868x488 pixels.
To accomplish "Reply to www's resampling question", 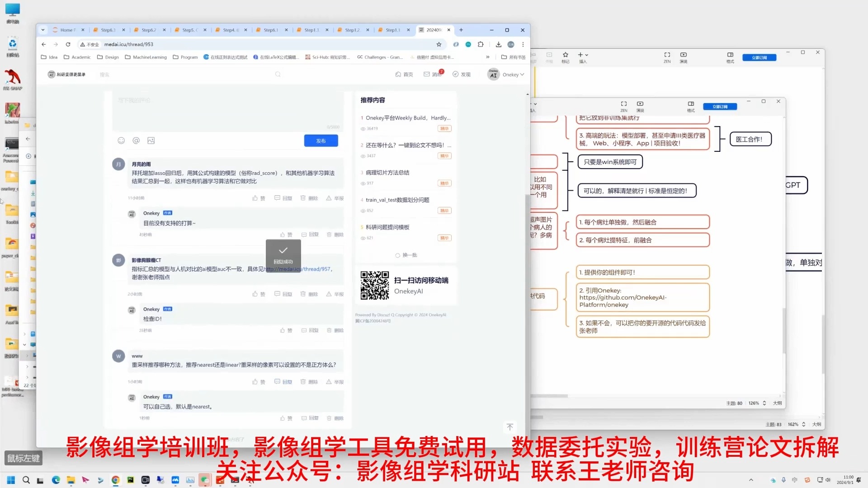I will [283, 382].
